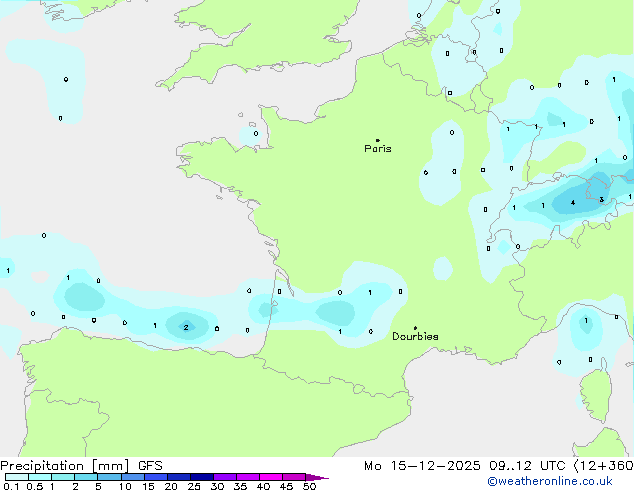Image resolution: width=634 pixels, height=490 pixels.
Task: Click the '09..12 UTC' time text
Action: (527, 466)
